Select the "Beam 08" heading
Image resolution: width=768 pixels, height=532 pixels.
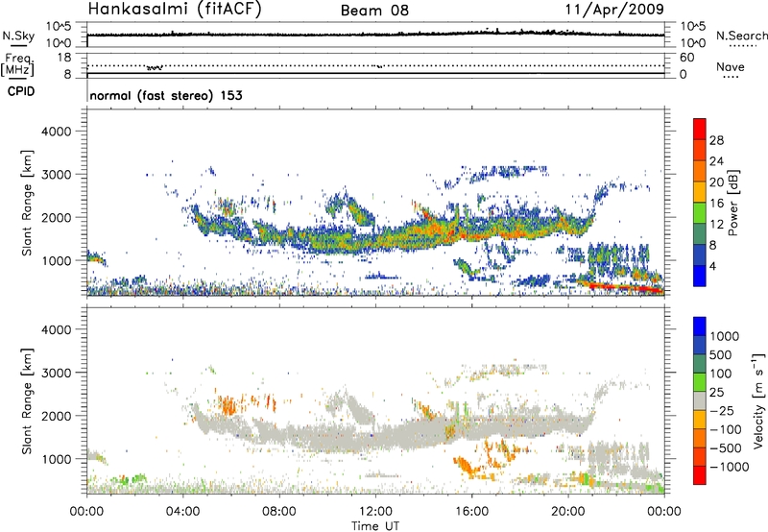coord(374,11)
